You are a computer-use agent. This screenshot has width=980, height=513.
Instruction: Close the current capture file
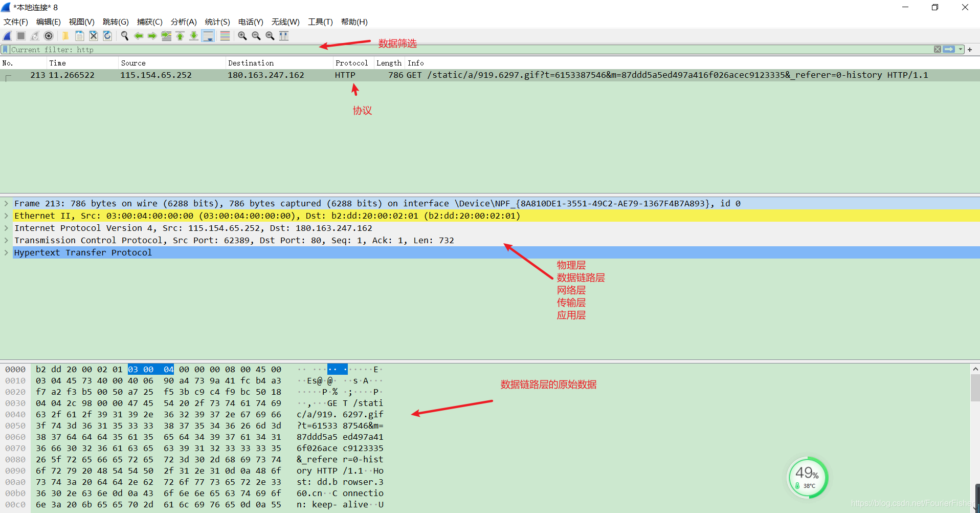tap(93, 36)
